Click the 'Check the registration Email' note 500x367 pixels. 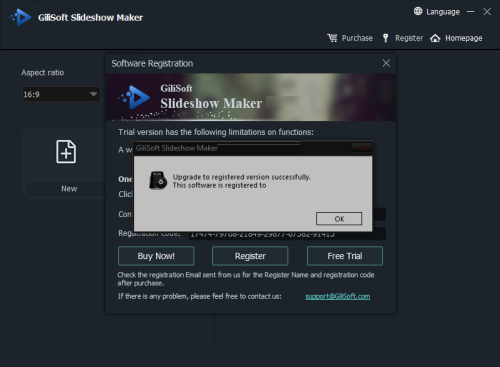(246, 279)
